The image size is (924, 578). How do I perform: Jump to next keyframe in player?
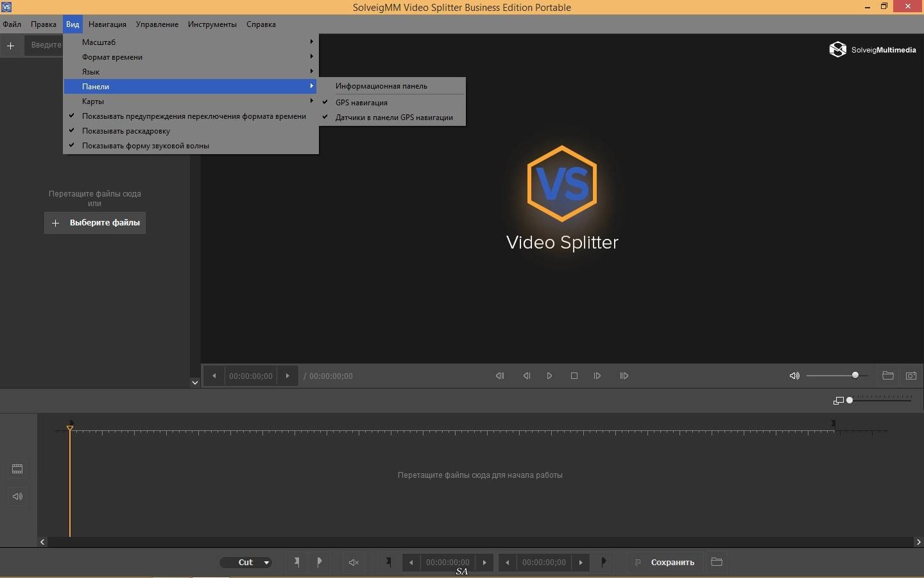point(624,376)
